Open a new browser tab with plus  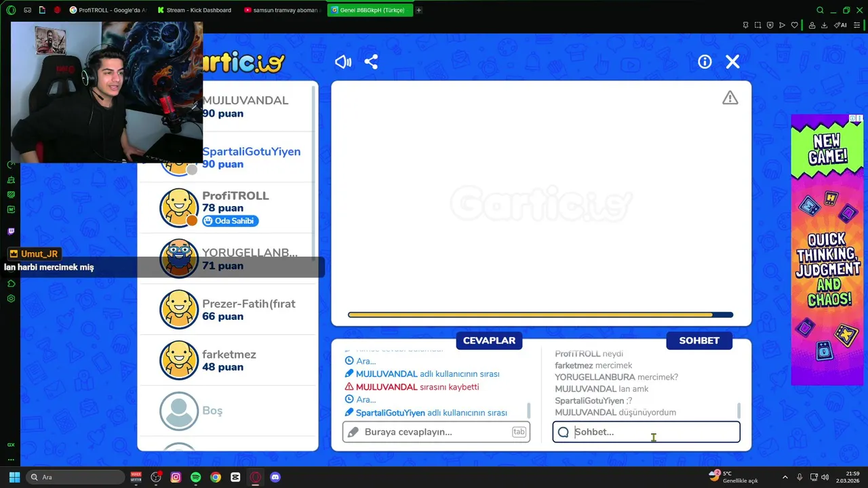418,10
